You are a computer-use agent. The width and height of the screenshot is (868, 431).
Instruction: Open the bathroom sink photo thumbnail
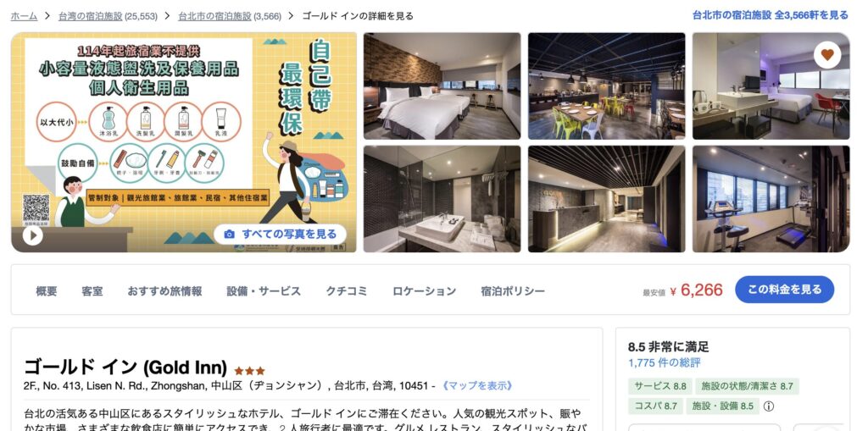point(442,199)
